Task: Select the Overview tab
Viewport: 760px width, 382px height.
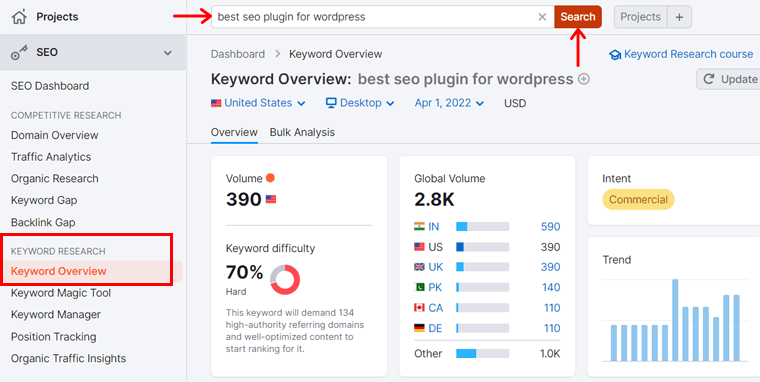Action: [x=234, y=132]
